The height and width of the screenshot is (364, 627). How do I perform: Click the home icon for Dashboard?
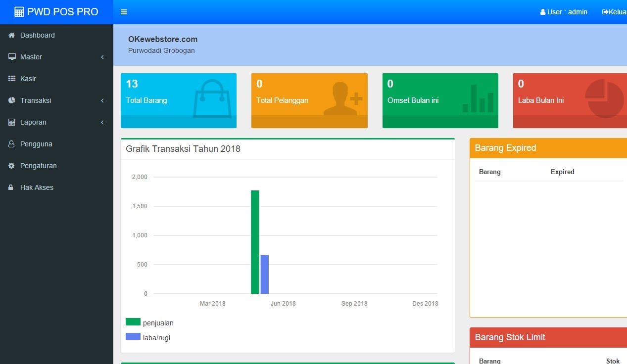click(x=12, y=35)
